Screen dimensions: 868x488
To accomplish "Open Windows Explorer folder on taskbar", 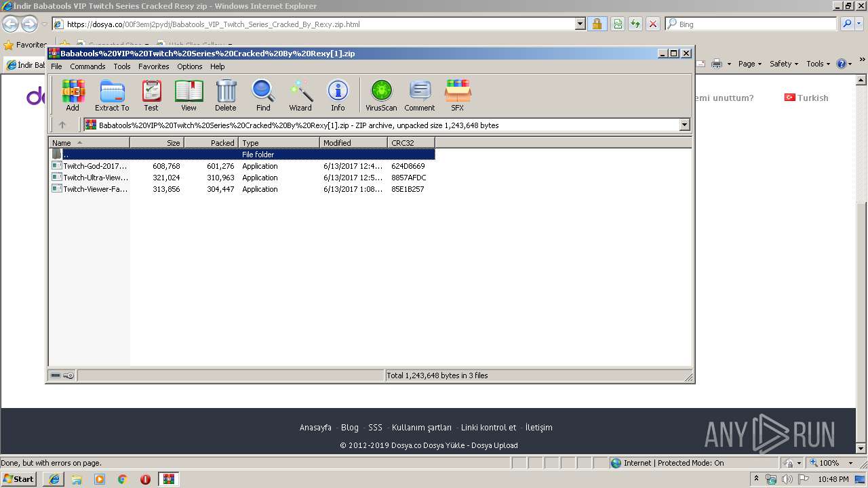I will tap(77, 479).
